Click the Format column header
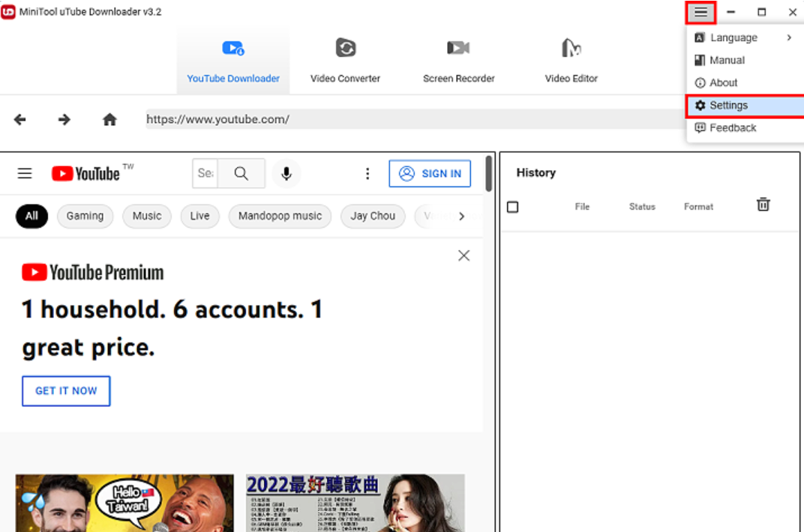 [x=698, y=206]
